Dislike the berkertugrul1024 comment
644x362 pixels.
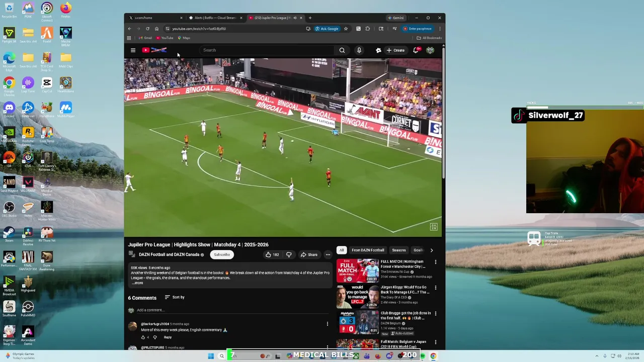[154, 337]
